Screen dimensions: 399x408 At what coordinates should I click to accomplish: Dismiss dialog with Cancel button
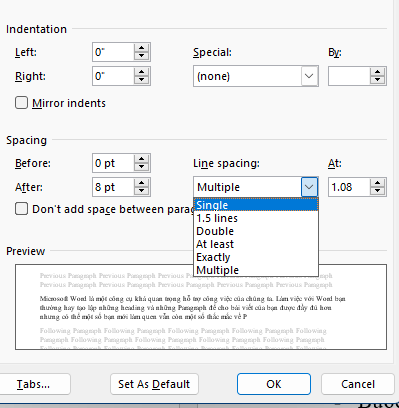coord(358,384)
